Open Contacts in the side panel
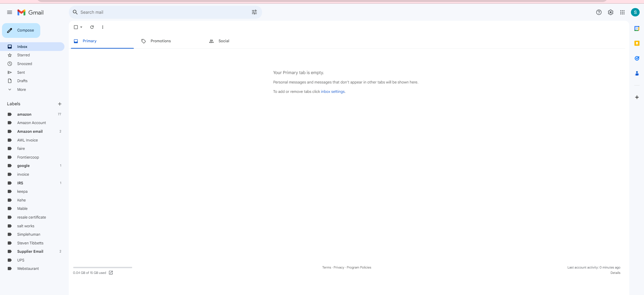 (x=637, y=73)
